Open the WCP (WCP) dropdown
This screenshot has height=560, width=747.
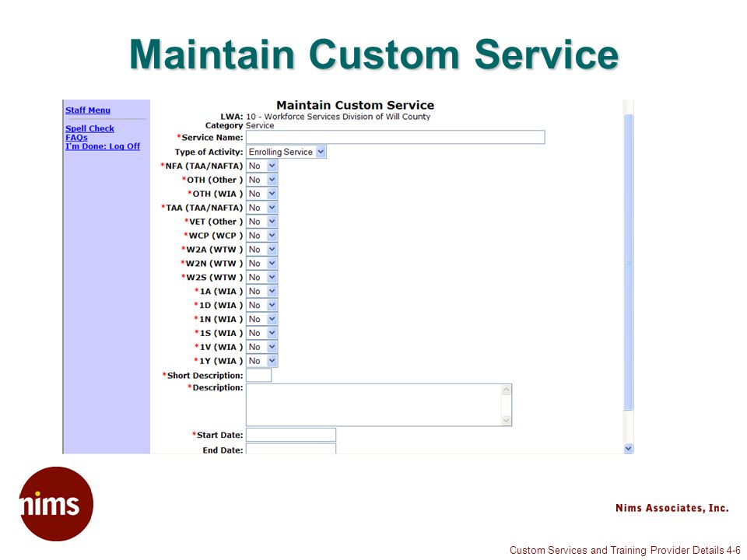coord(261,235)
